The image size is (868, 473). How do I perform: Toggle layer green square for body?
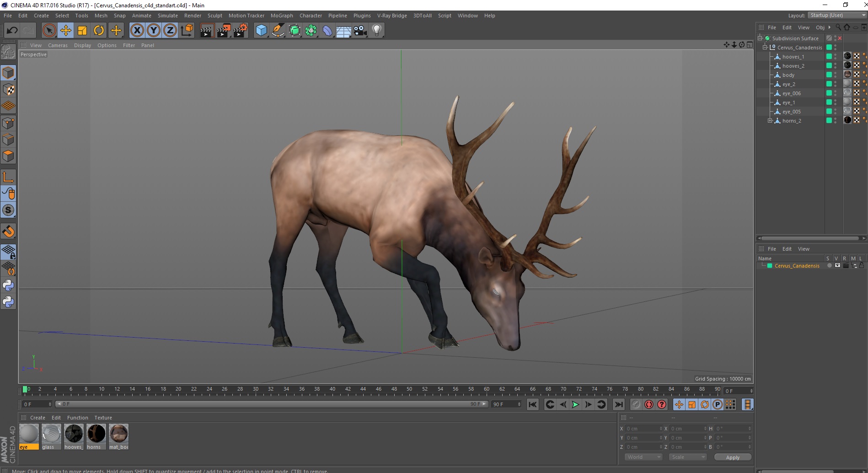829,75
